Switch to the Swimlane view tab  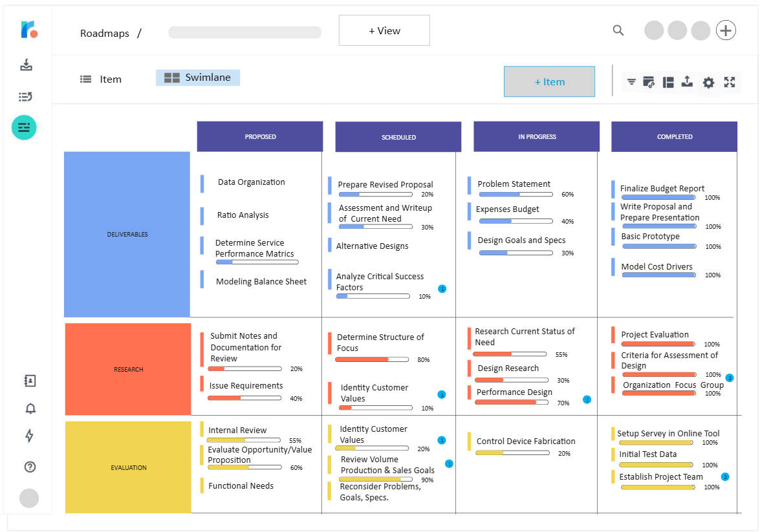(198, 78)
